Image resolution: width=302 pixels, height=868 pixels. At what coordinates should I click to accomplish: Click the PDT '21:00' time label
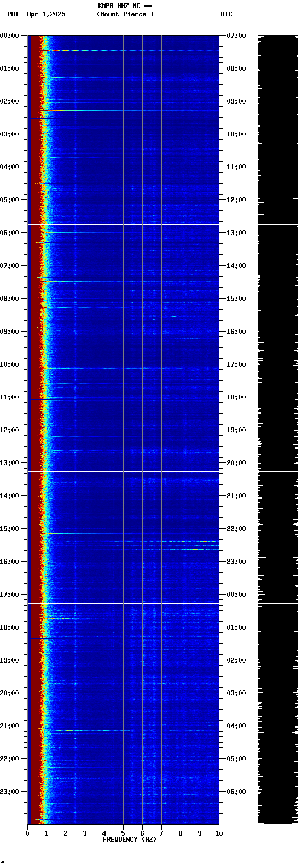click(9, 726)
